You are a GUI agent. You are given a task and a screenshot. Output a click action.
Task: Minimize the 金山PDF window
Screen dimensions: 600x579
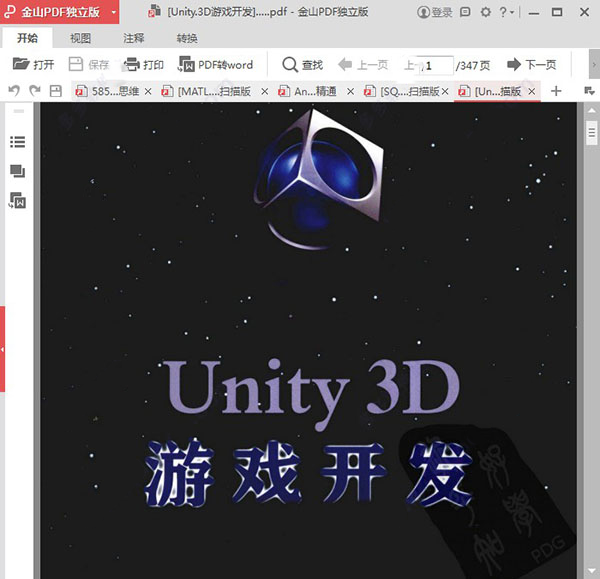[x=534, y=13]
